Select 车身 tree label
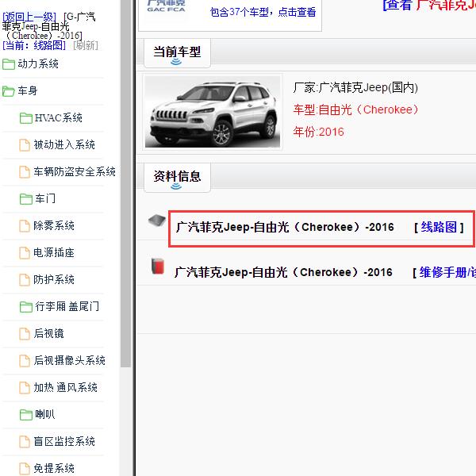This screenshot has height=476, width=476. [28, 90]
